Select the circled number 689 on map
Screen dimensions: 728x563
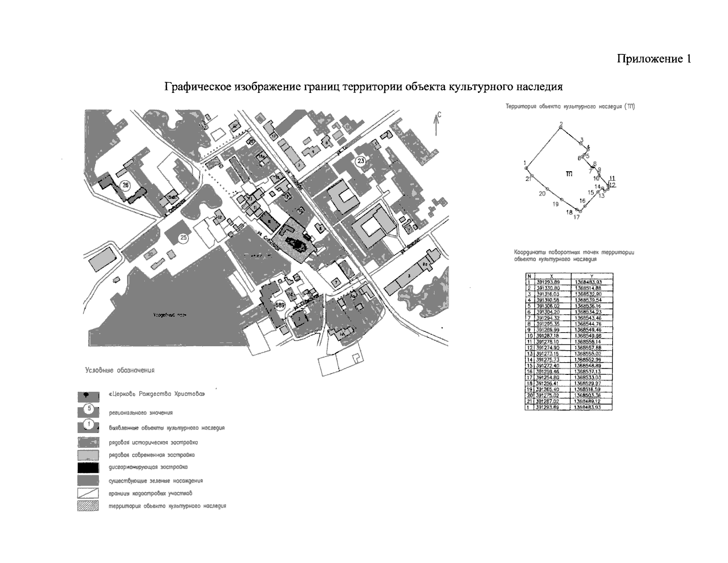tap(280, 305)
